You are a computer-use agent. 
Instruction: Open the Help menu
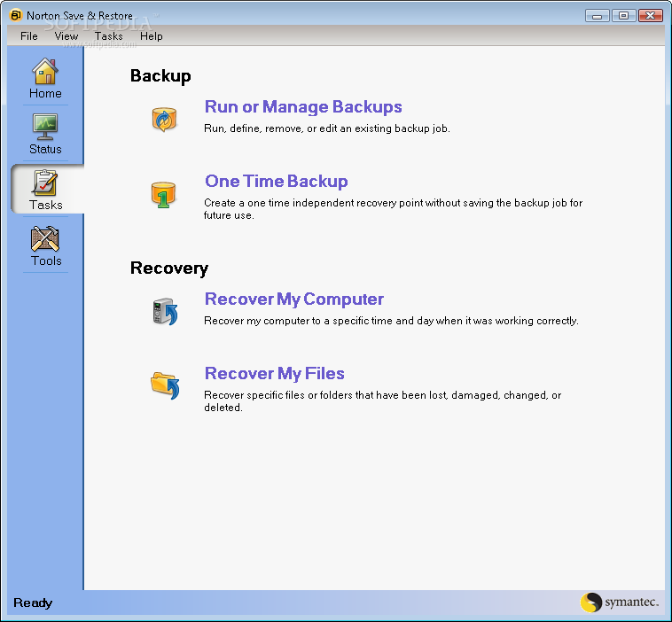tap(152, 36)
